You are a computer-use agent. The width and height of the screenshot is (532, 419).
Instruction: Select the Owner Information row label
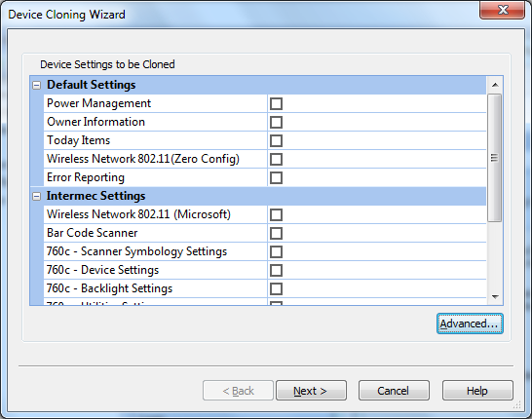(x=95, y=122)
